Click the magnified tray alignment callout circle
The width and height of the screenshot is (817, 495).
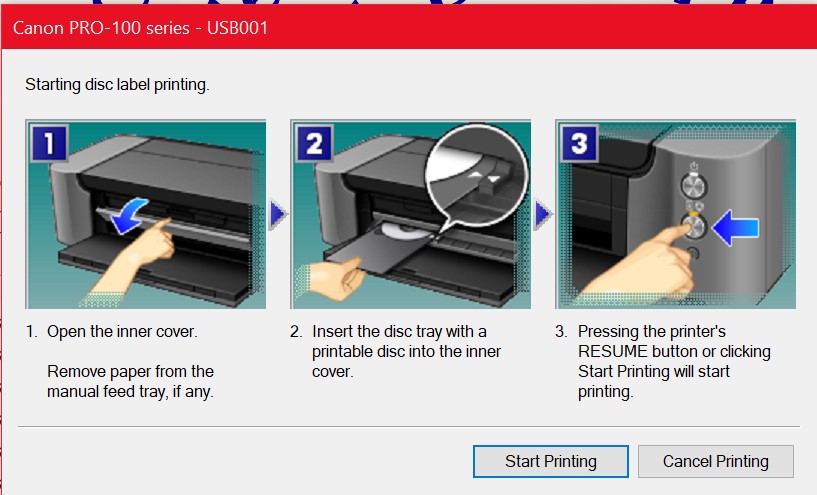[x=476, y=176]
